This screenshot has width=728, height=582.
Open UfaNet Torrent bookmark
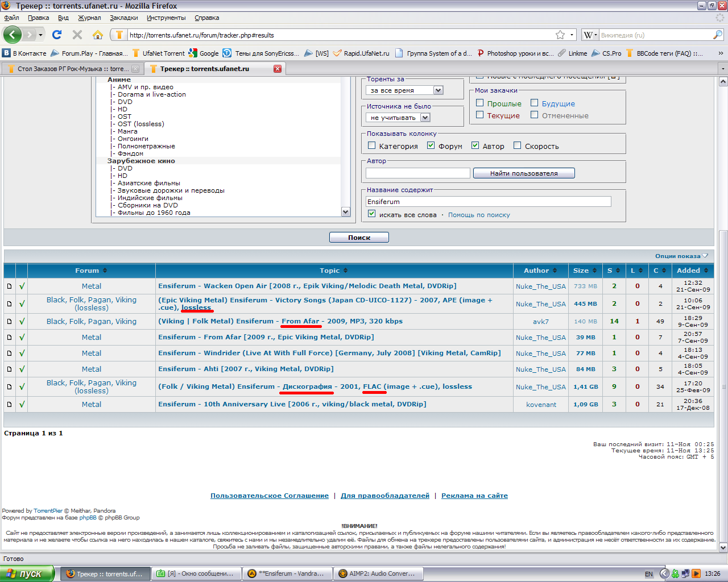coord(159,53)
